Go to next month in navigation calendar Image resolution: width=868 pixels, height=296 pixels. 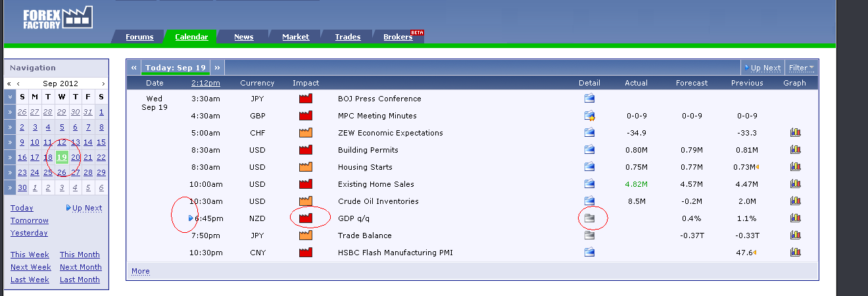click(103, 84)
